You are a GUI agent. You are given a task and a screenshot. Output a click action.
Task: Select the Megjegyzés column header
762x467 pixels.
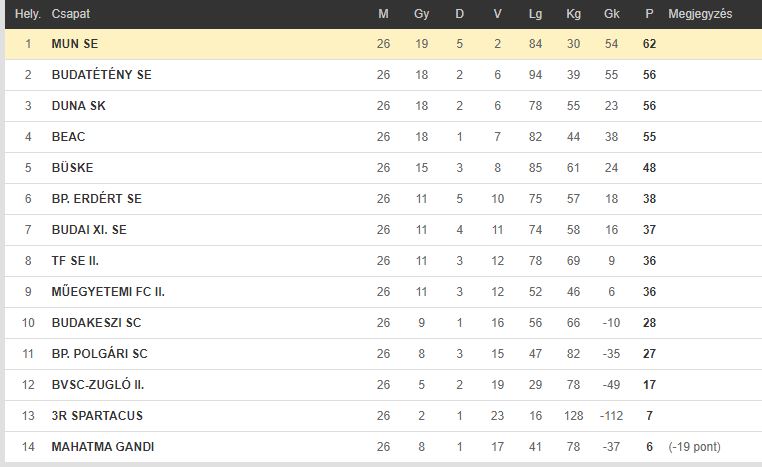click(x=700, y=14)
